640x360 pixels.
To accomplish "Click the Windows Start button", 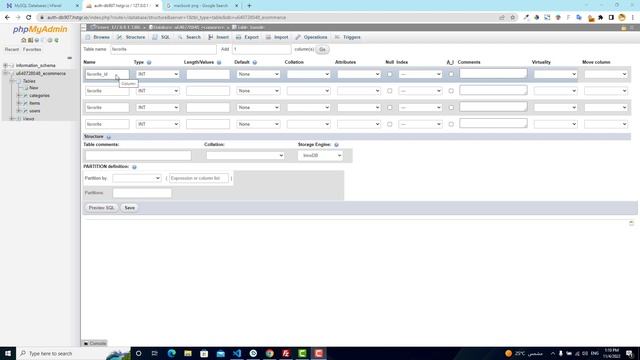I will pyautogui.click(x=8, y=353).
